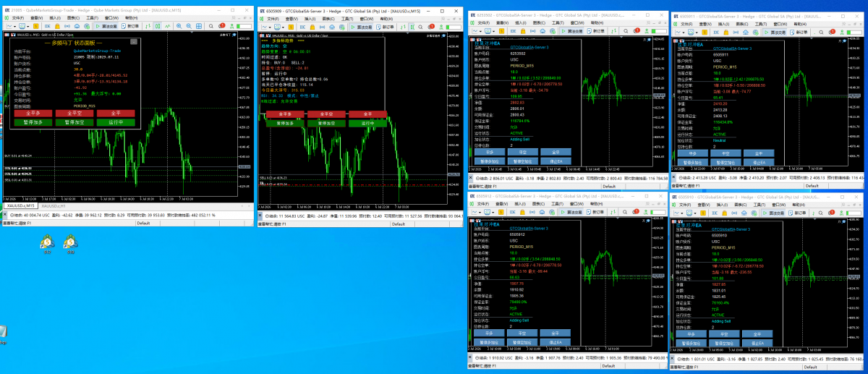Click 暂停空加仓 in 6505911 panel
Image resolution: width=868 pixels, height=374 pixels.
725,163
